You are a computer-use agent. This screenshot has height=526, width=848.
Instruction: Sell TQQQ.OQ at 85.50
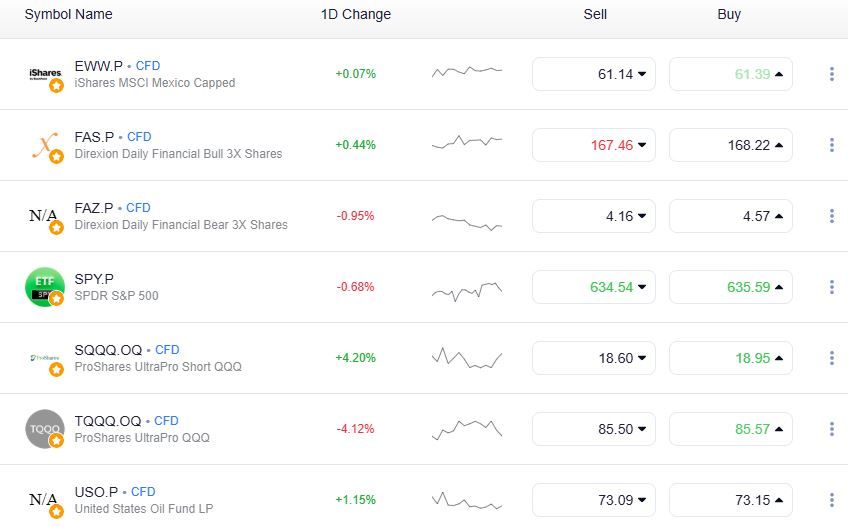(594, 429)
